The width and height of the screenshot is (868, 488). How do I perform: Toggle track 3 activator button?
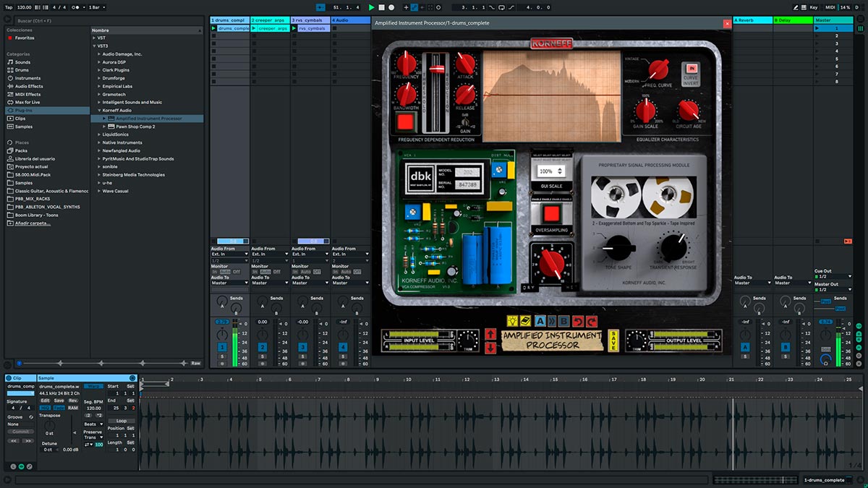[x=302, y=348]
